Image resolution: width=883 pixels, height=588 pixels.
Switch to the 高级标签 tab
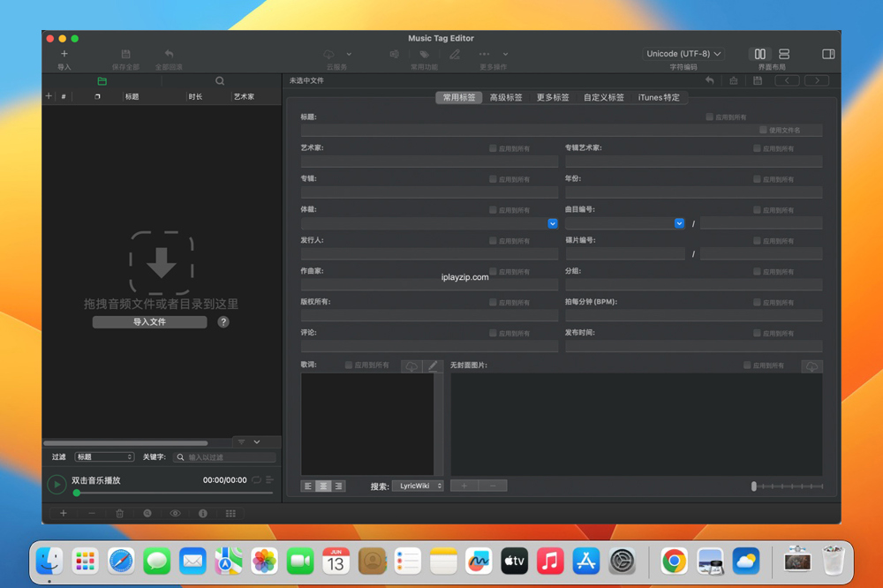(x=506, y=97)
